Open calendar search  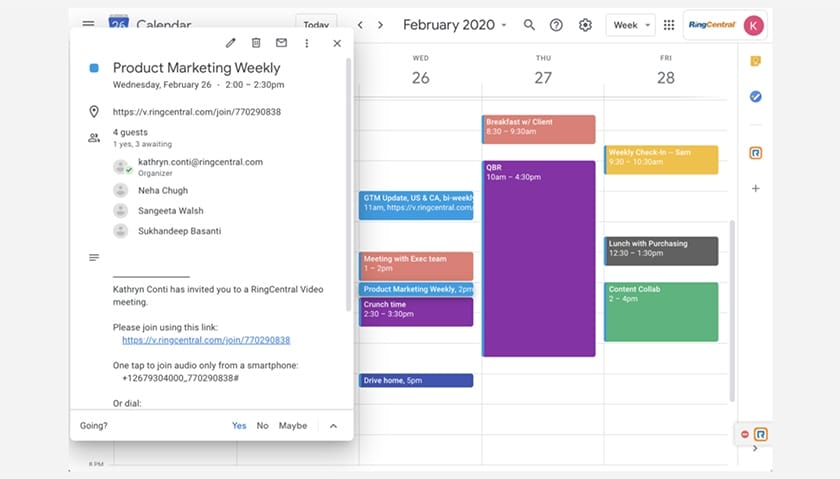coord(529,25)
